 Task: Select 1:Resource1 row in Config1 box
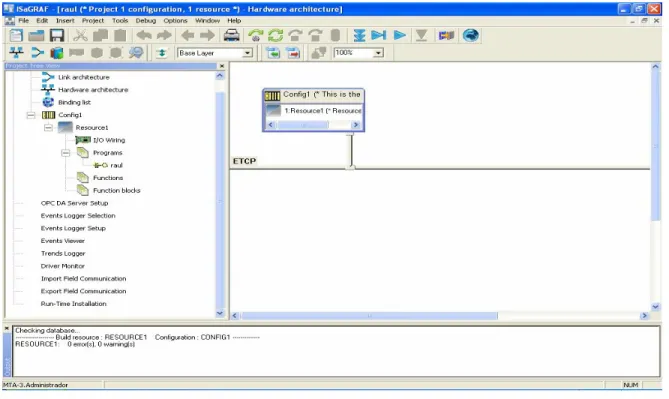(x=314, y=111)
